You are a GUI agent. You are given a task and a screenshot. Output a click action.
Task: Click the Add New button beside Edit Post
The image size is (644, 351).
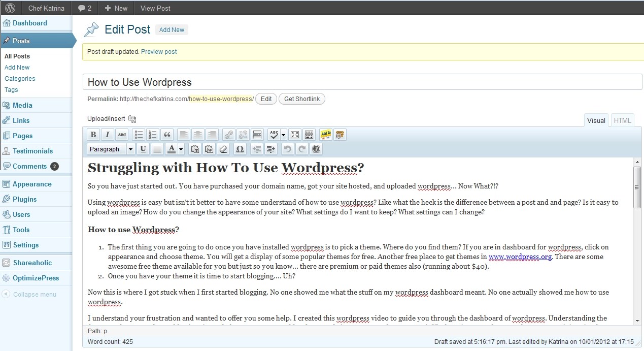[x=172, y=30]
